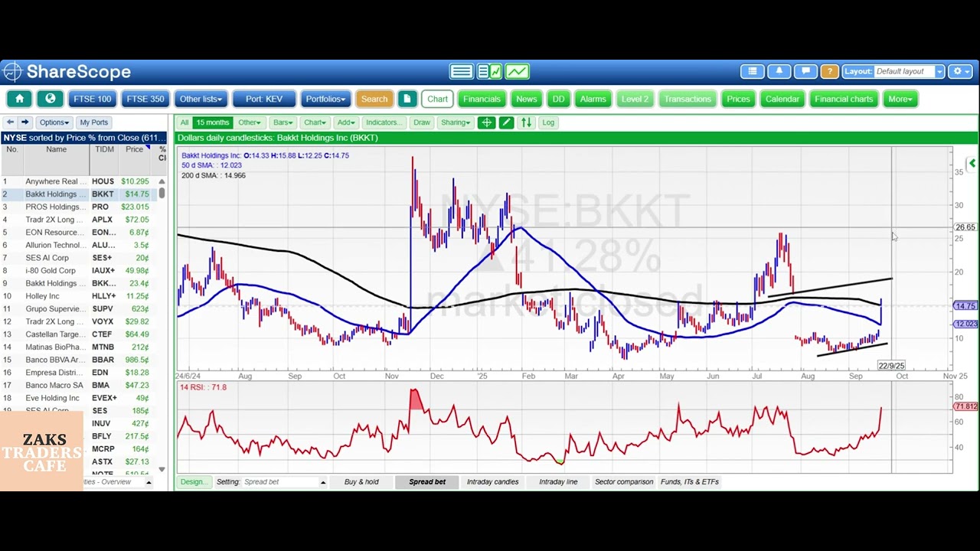Click the ShareScope logo
Screen dimensions: 980x551
67,72
